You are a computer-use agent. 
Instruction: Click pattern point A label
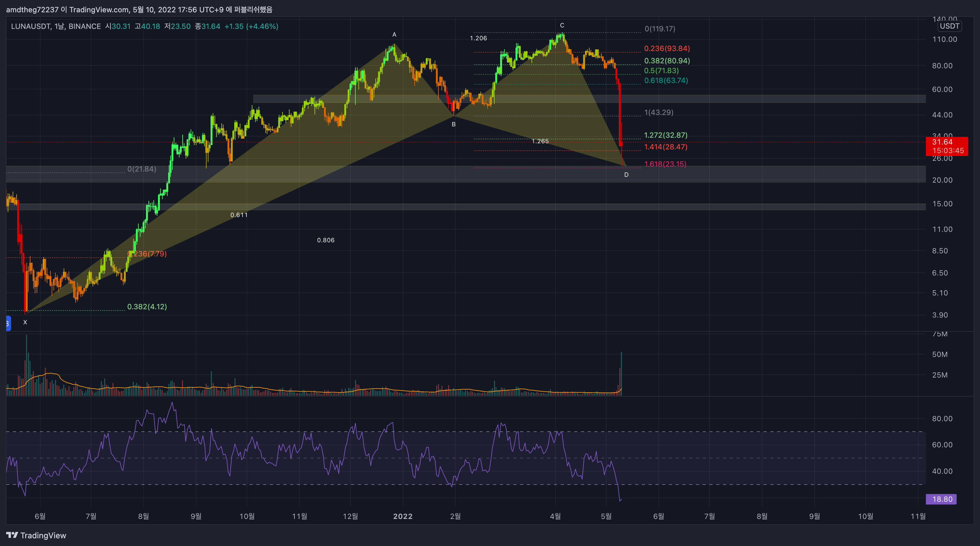(x=394, y=35)
